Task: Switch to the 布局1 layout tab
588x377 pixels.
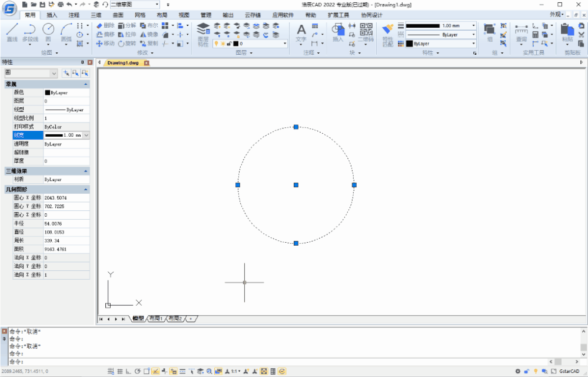Action: coord(155,319)
